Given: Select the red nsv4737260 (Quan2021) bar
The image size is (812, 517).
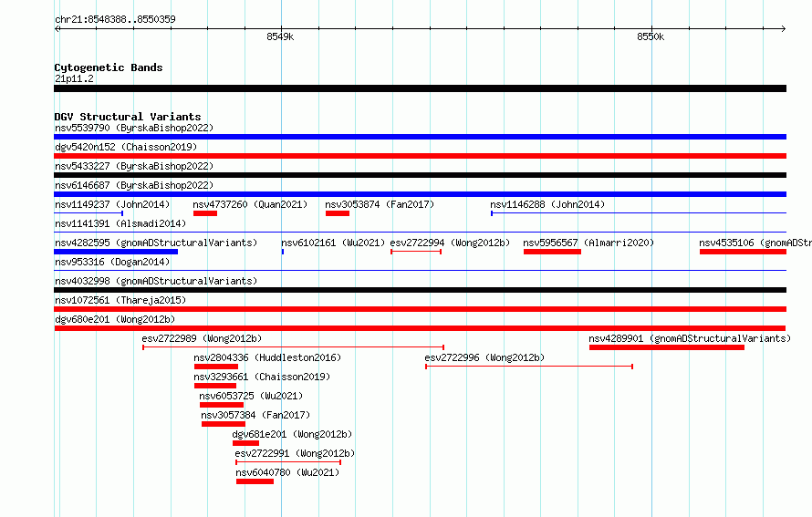Looking at the screenshot, I should [205, 213].
